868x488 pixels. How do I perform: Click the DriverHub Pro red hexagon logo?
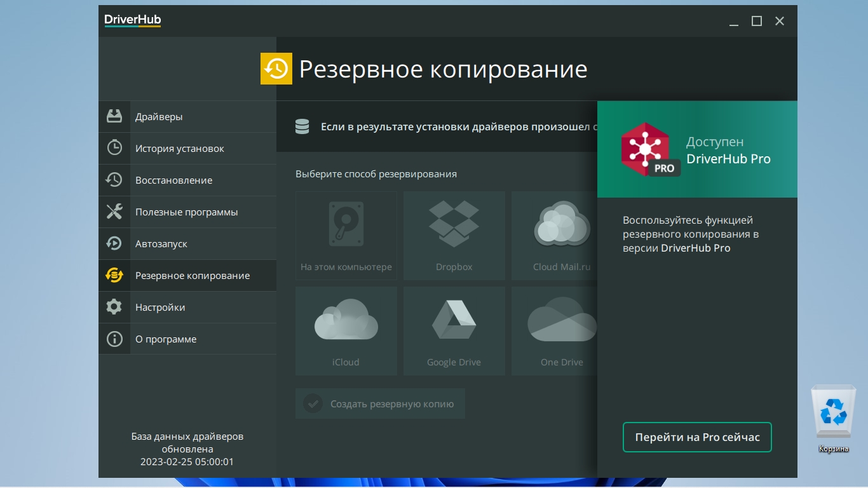[647, 149]
